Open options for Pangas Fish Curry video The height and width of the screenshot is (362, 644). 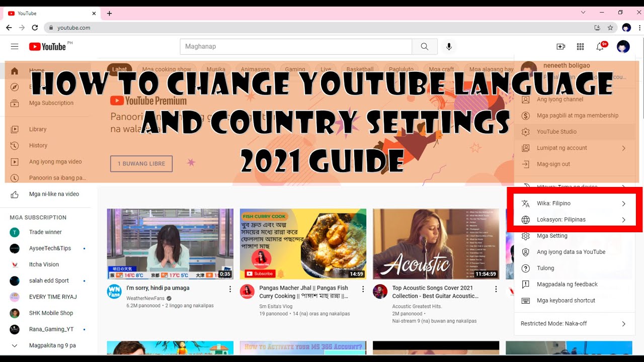(x=363, y=289)
